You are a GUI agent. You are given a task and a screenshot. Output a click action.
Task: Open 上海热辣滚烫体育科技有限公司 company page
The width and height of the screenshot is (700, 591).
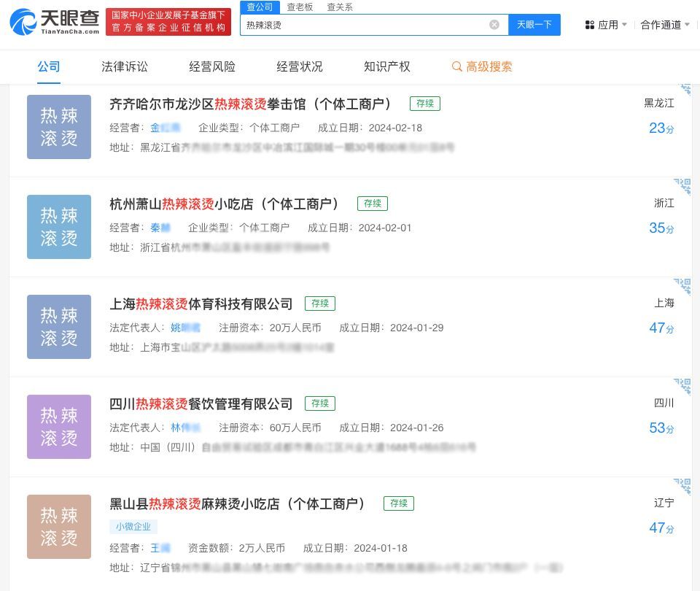[201, 304]
